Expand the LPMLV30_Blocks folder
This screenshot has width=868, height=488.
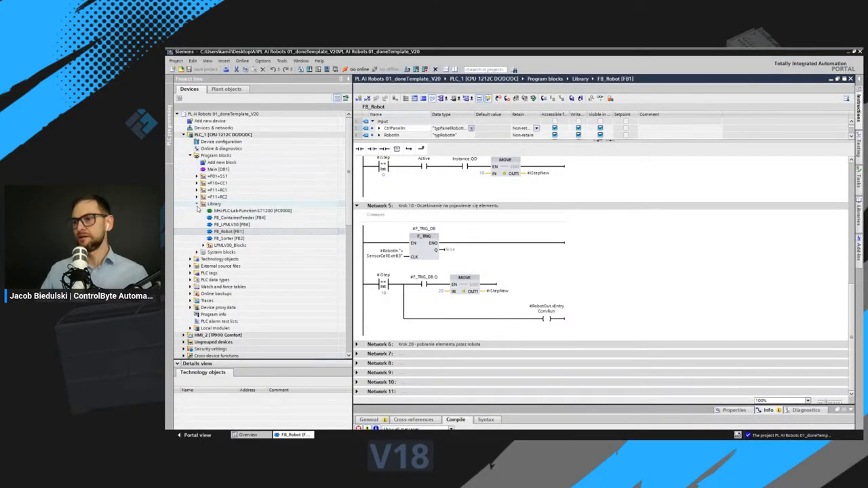click(203, 245)
